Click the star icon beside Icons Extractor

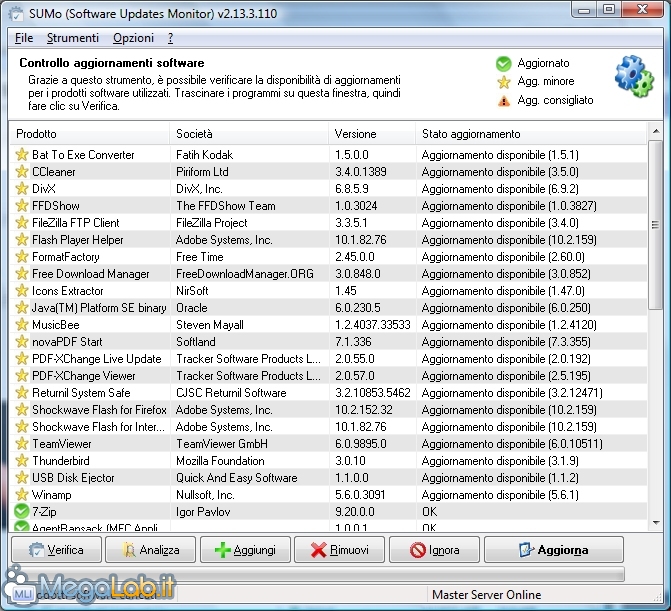tap(21, 291)
